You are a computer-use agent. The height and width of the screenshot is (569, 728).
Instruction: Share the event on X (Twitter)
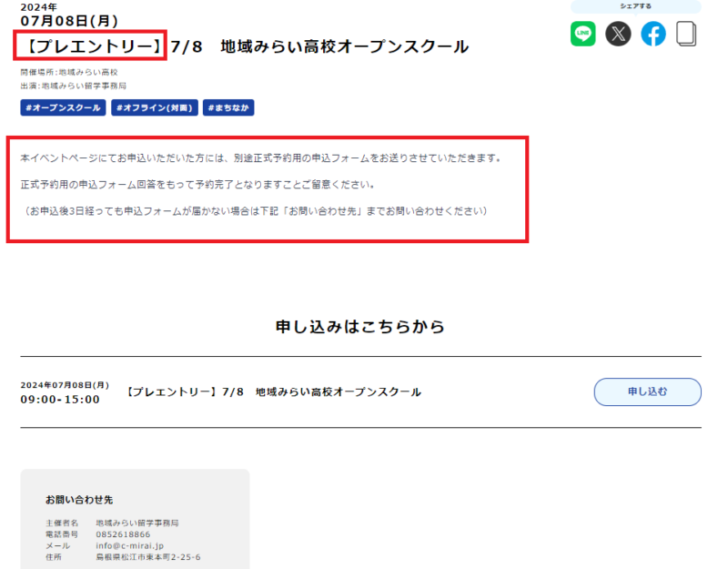pos(618,35)
